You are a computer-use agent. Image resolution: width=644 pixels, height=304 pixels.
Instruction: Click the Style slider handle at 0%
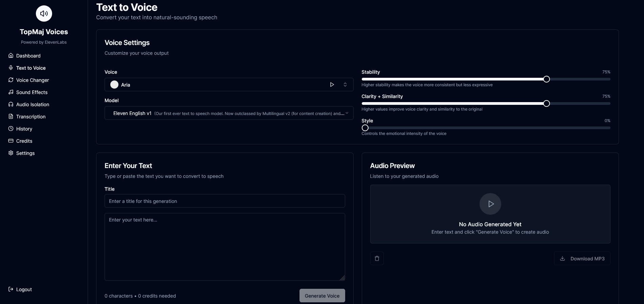365,128
